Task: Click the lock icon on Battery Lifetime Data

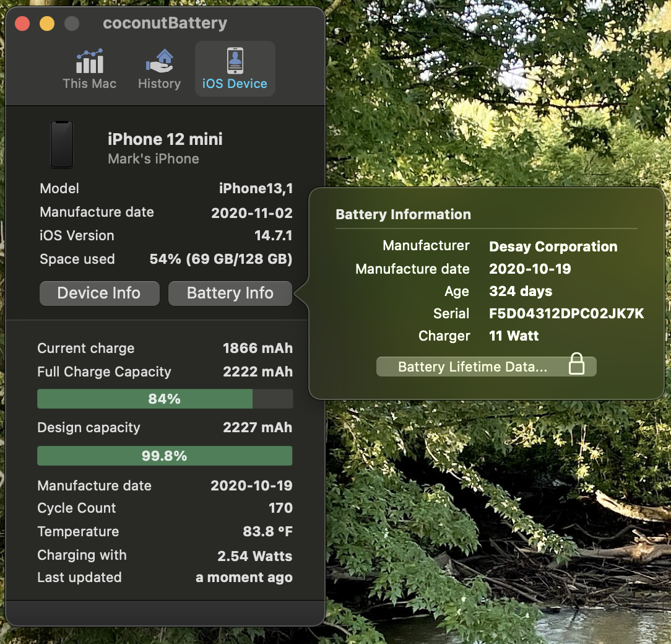Action: pos(576,364)
